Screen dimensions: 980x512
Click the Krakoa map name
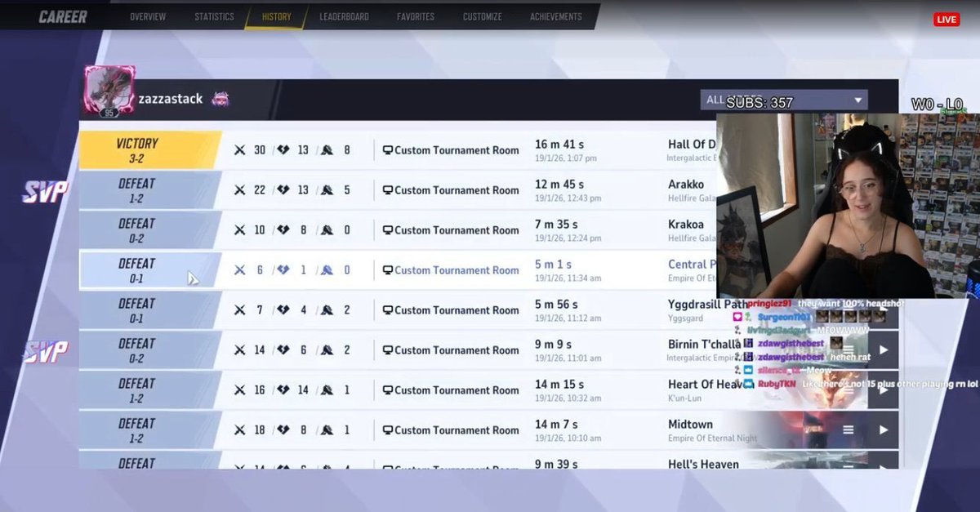coord(686,225)
